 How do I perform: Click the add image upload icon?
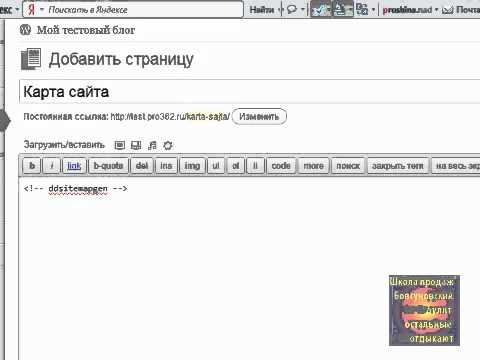coord(120,145)
